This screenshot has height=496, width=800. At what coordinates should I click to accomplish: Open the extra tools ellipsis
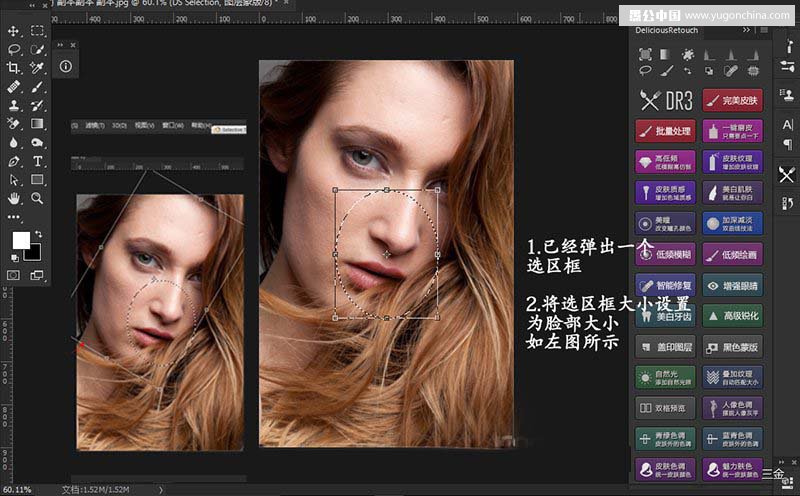(x=13, y=217)
